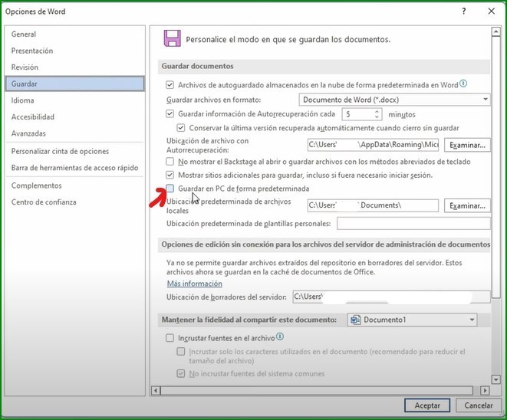Open the Más información link
Viewport: 507px width, 420px height.
coord(195,284)
